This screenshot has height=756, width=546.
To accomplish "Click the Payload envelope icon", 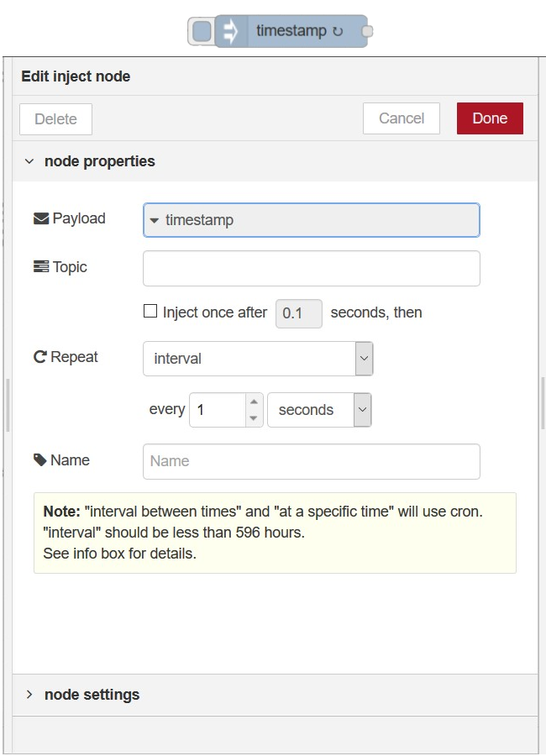I will pos(41,219).
